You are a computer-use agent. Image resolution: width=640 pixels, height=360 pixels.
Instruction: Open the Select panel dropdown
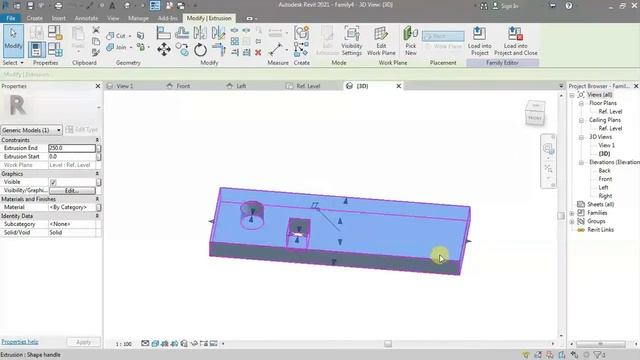13,63
